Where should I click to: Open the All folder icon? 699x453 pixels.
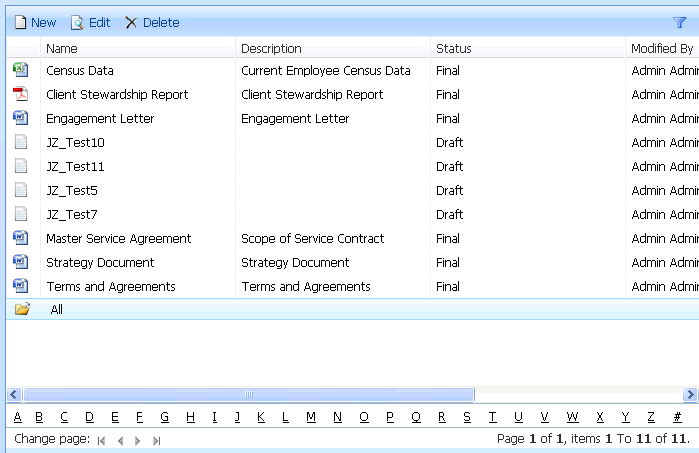click(22, 310)
